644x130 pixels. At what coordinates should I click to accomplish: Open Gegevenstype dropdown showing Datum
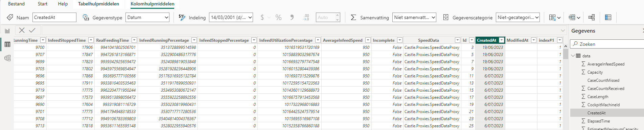[x=147, y=17]
